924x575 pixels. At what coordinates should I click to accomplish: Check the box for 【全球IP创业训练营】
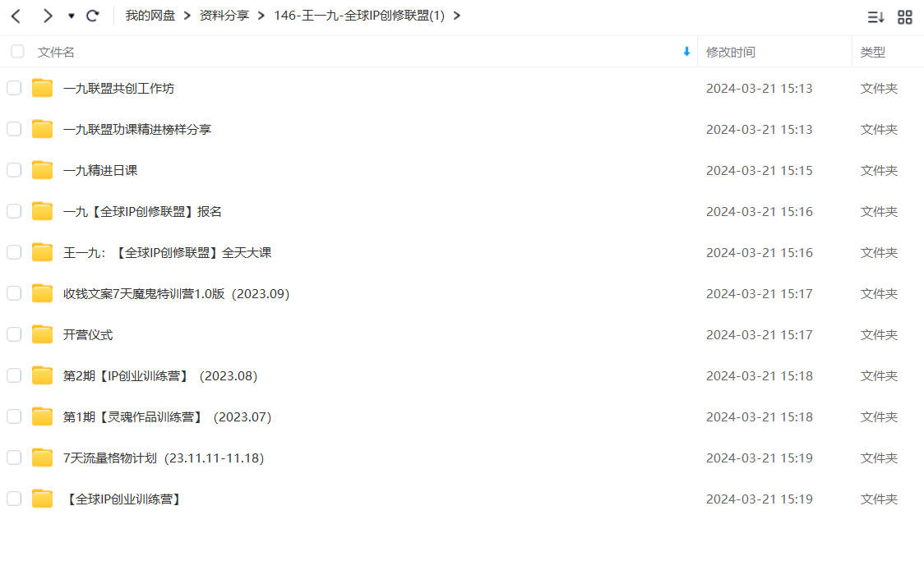(x=14, y=499)
